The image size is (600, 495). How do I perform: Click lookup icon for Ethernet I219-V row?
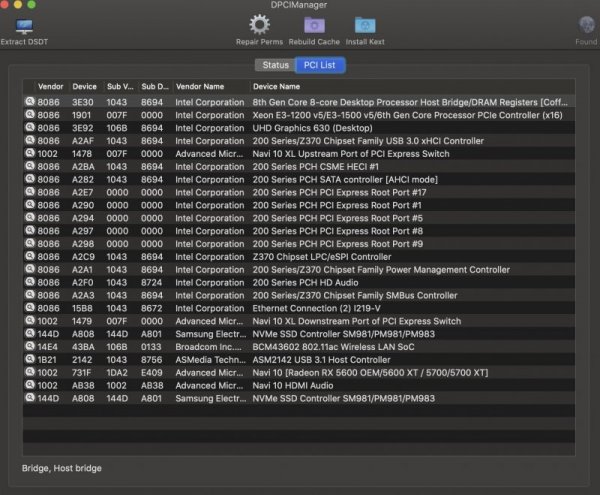pos(30,308)
